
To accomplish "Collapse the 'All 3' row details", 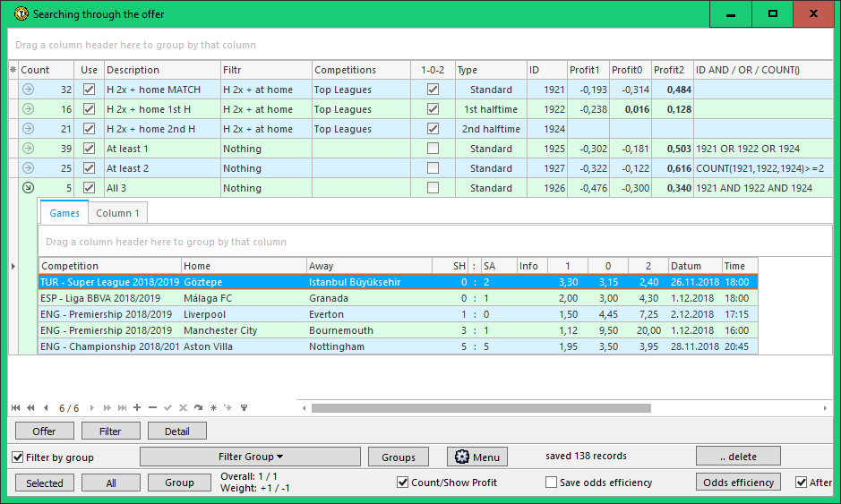I will coord(28,188).
